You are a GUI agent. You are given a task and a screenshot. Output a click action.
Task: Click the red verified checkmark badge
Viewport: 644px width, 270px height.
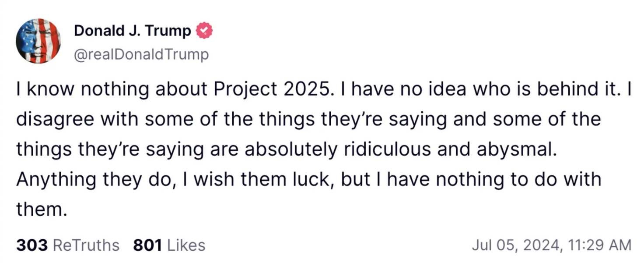[x=204, y=31]
